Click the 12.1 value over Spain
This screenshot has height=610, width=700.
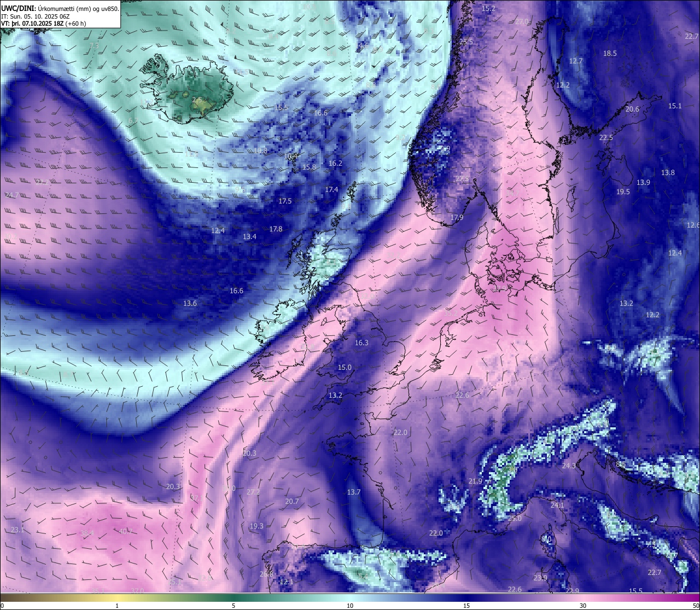click(x=287, y=582)
